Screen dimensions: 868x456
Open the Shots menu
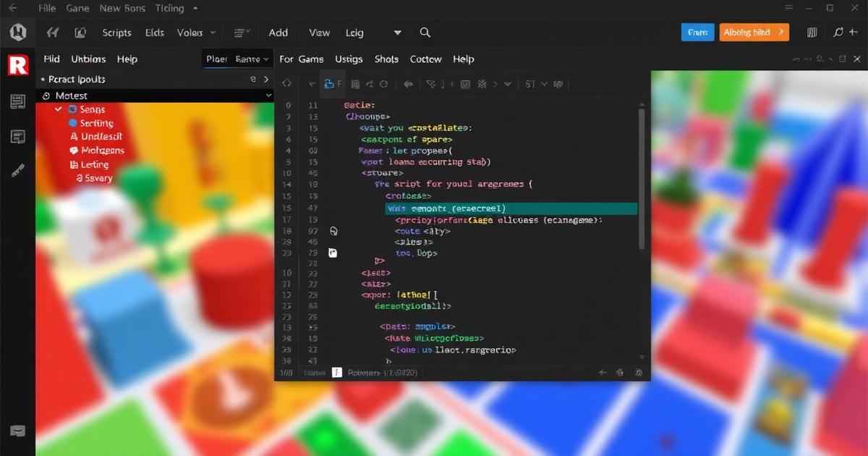[x=386, y=59]
